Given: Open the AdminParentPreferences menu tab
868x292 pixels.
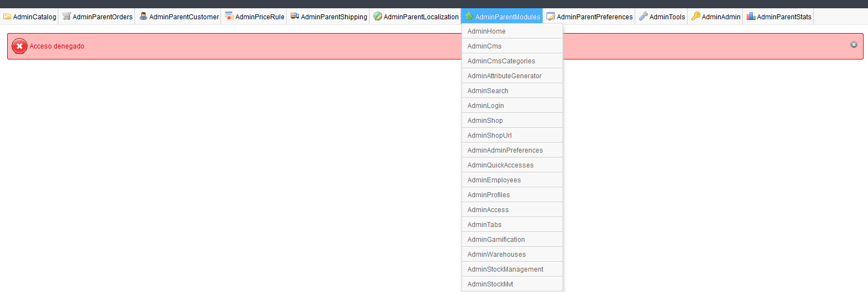Looking at the screenshot, I should pos(590,17).
